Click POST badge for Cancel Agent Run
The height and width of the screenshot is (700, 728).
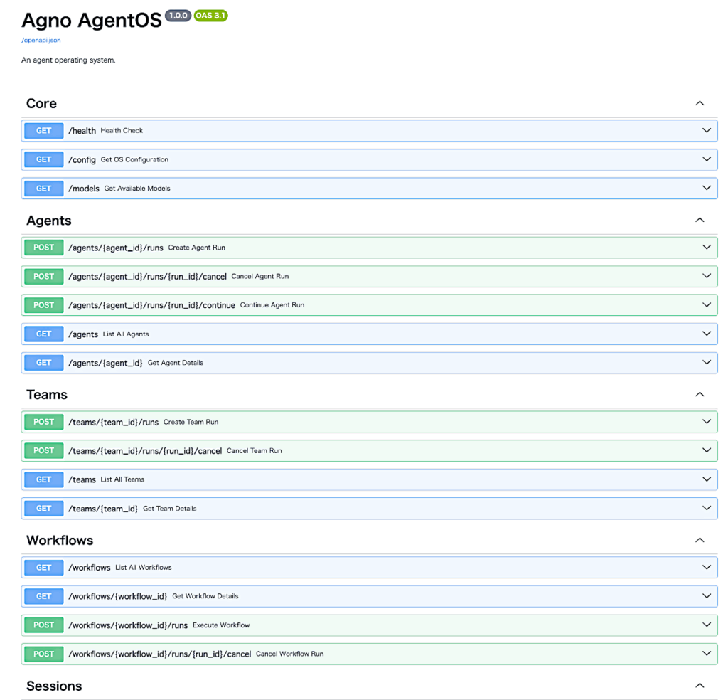43,276
